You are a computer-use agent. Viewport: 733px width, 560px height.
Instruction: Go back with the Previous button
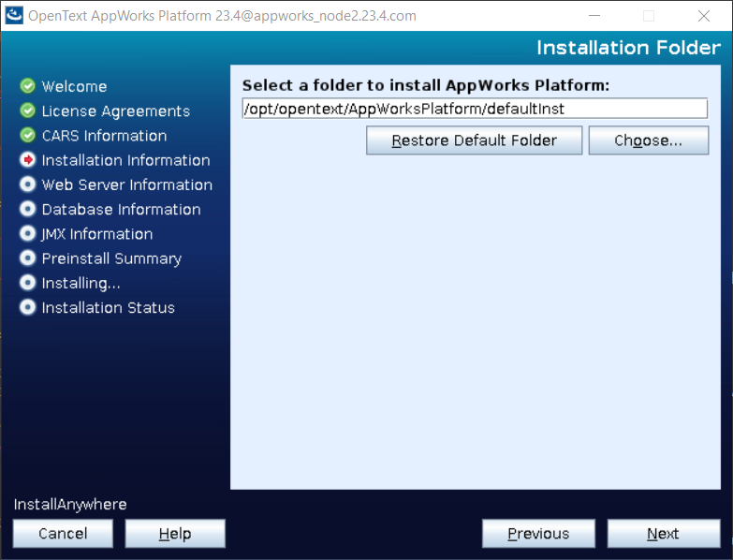[x=538, y=534]
